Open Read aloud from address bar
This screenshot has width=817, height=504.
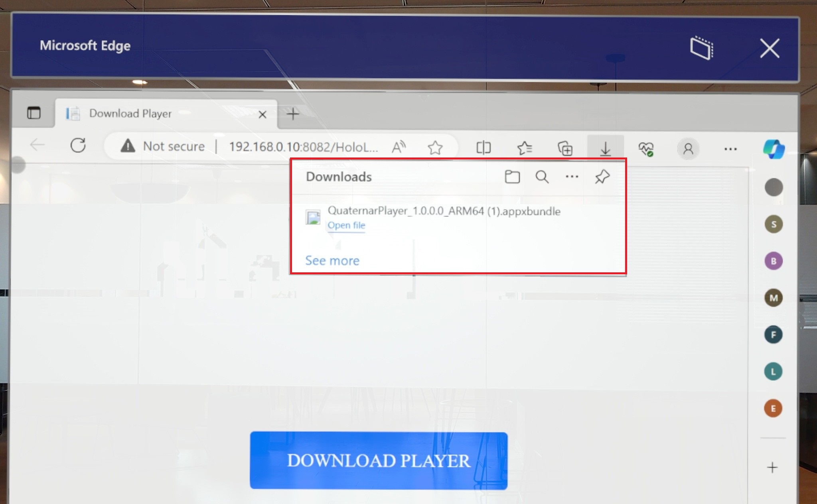click(x=399, y=147)
